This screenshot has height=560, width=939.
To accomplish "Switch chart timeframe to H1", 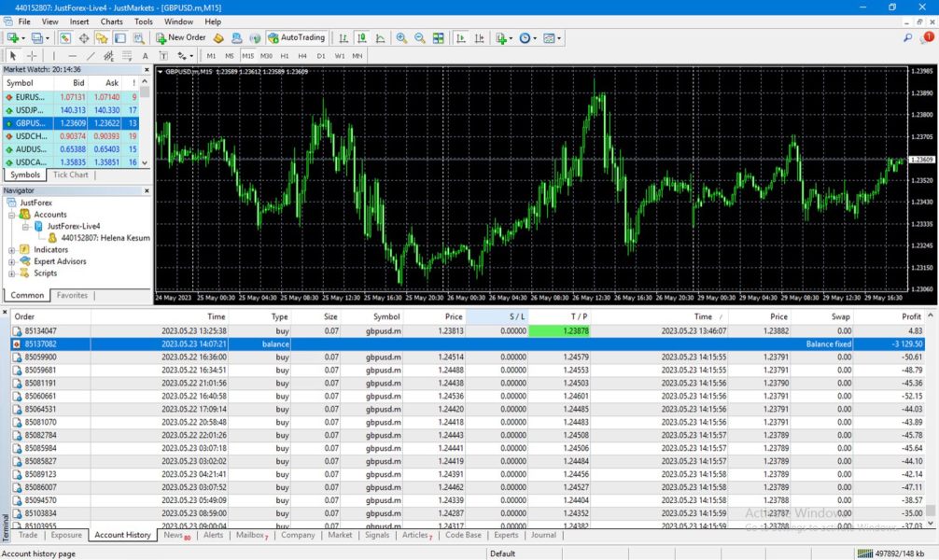I will point(285,56).
